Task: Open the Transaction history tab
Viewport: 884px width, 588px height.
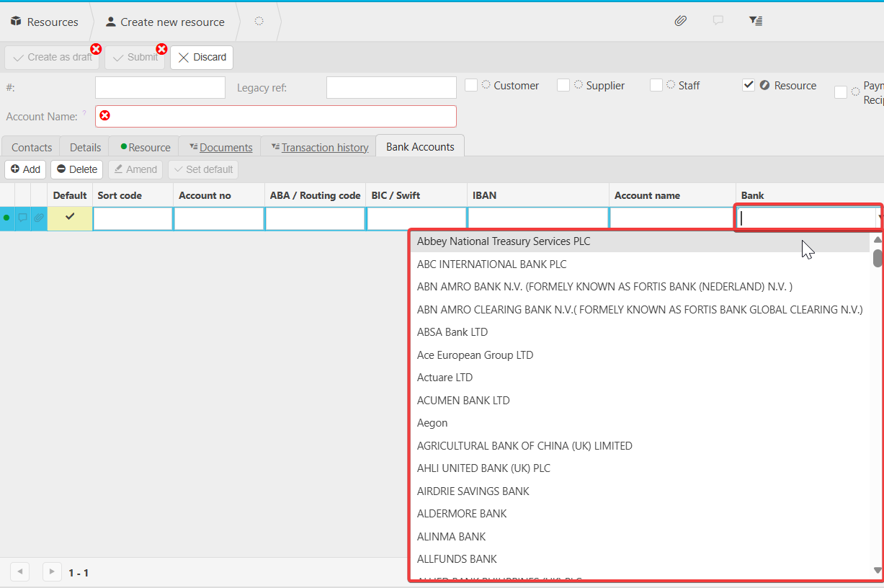Action: tap(319, 147)
